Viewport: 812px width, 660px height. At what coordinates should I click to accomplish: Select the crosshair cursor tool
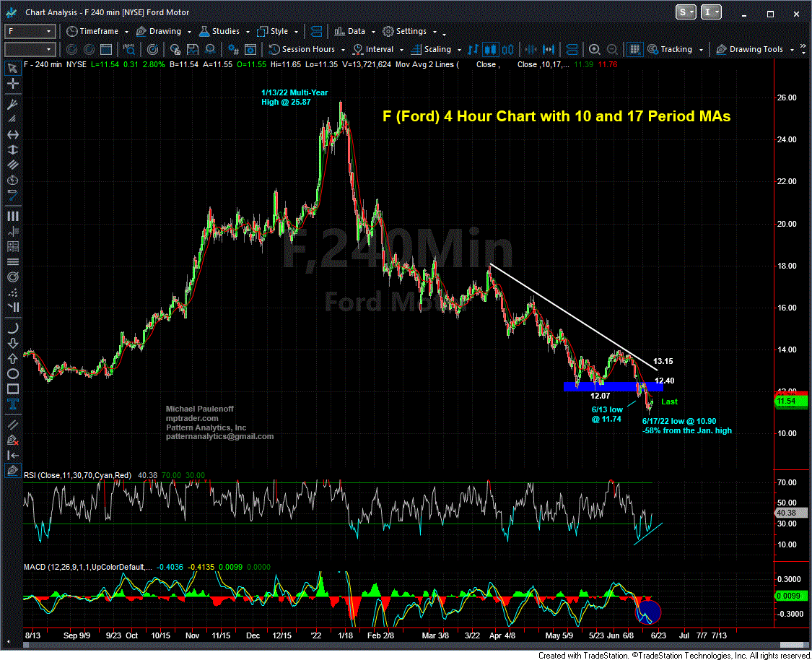click(12, 84)
